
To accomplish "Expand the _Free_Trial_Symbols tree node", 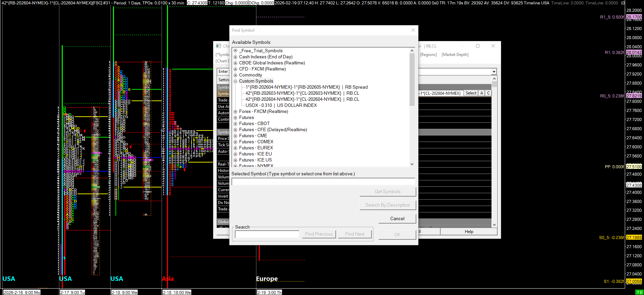I will [235, 51].
